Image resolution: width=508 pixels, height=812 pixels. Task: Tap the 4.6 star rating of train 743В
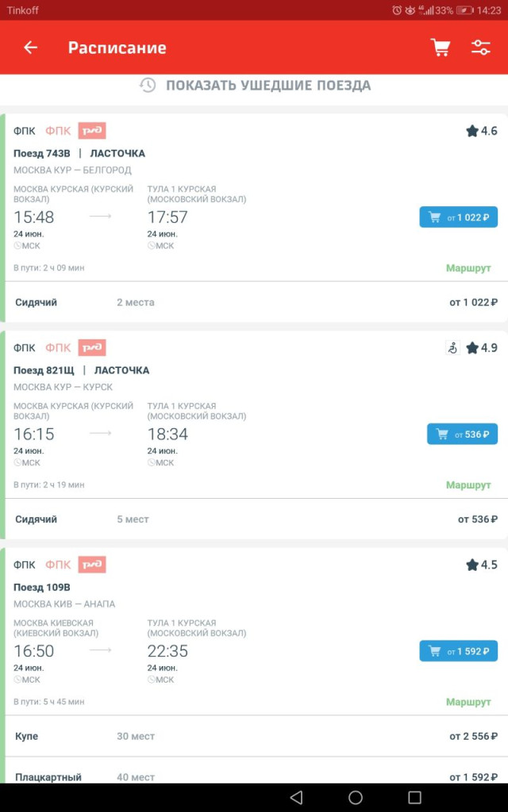coord(482,131)
